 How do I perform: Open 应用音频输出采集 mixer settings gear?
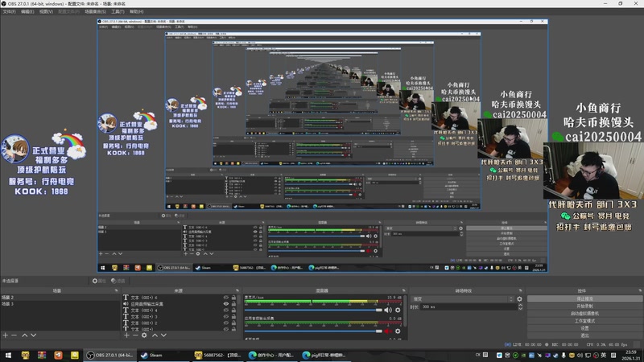tap(398, 331)
